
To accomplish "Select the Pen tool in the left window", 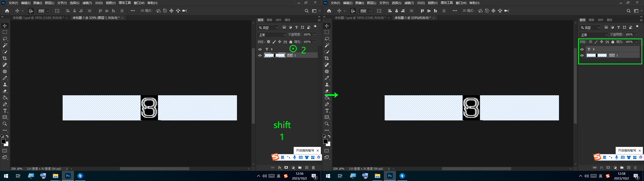I will [5, 104].
